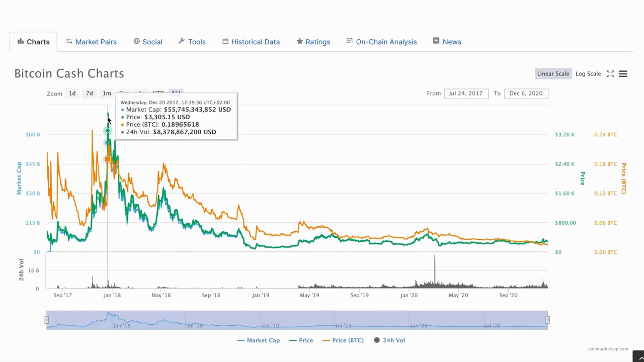
Task: Set zoom range to 7d
Action: click(89, 94)
